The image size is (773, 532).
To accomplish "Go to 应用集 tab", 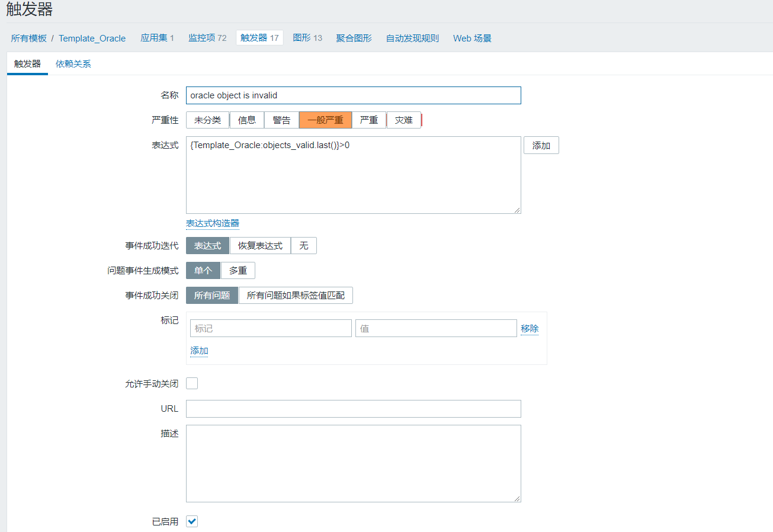I will tap(157, 38).
